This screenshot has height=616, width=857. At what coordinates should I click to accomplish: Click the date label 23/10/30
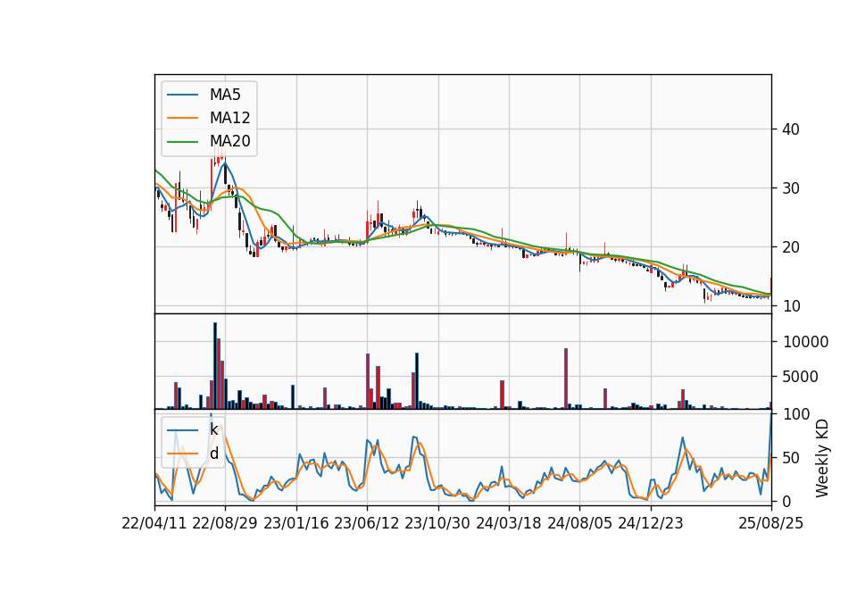click(437, 523)
